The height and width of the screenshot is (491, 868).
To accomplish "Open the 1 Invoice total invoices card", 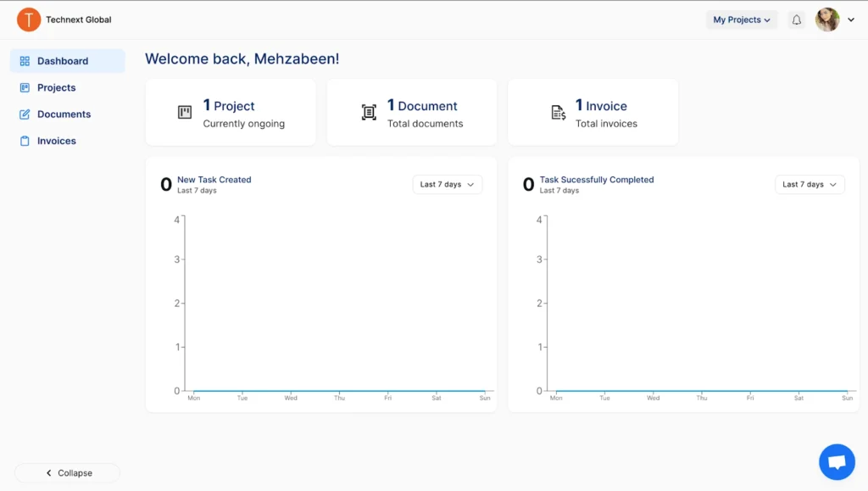I will (593, 112).
